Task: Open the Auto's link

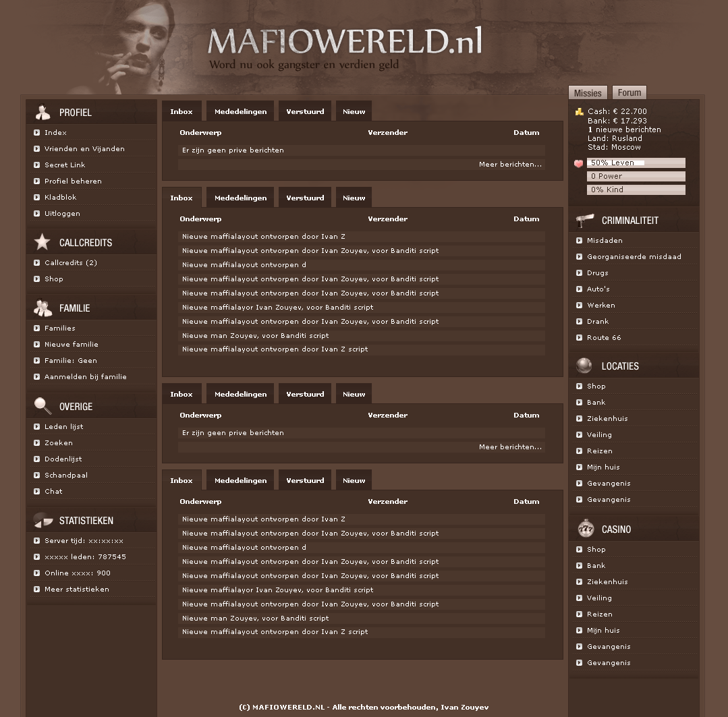Action: tap(598, 289)
